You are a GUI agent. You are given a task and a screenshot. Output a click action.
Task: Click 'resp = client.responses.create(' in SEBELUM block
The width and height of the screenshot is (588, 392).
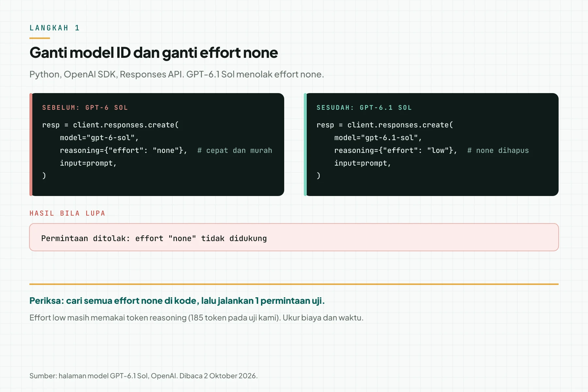pyautogui.click(x=110, y=125)
